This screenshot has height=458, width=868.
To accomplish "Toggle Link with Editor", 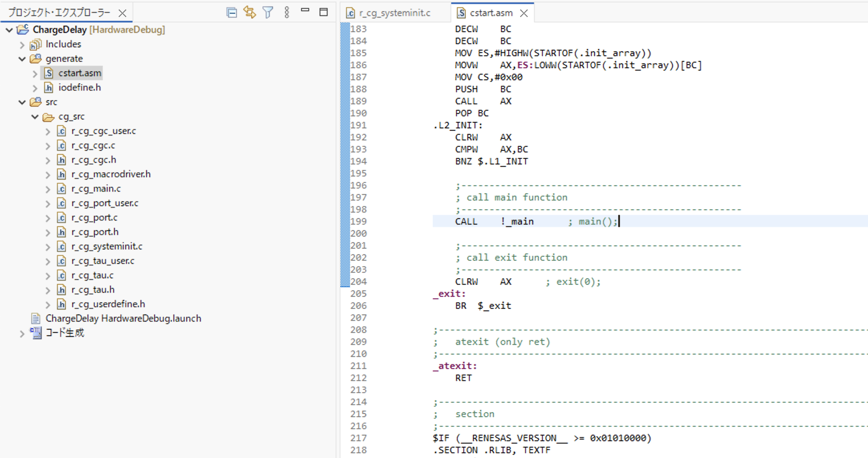I will [250, 12].
